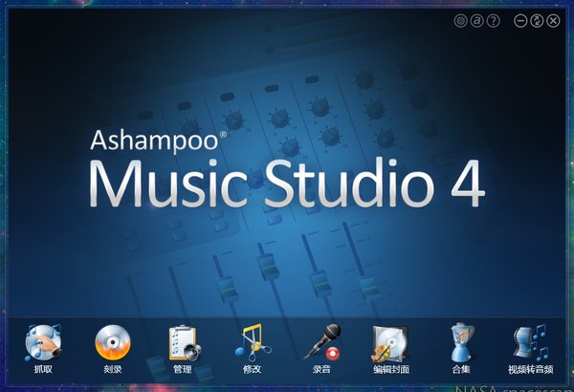Minimize the Music Studio window

tap(520, 21)
